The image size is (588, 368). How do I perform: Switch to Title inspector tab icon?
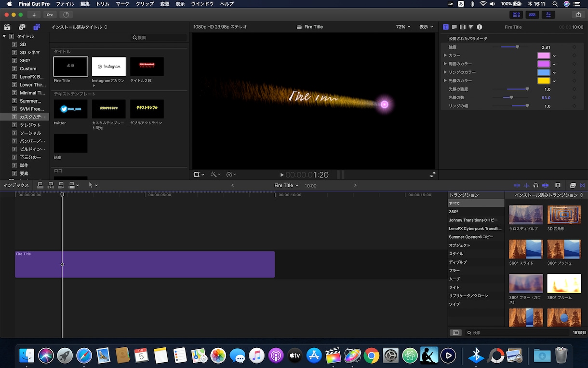pyautogui.click(x=446, y=27)
